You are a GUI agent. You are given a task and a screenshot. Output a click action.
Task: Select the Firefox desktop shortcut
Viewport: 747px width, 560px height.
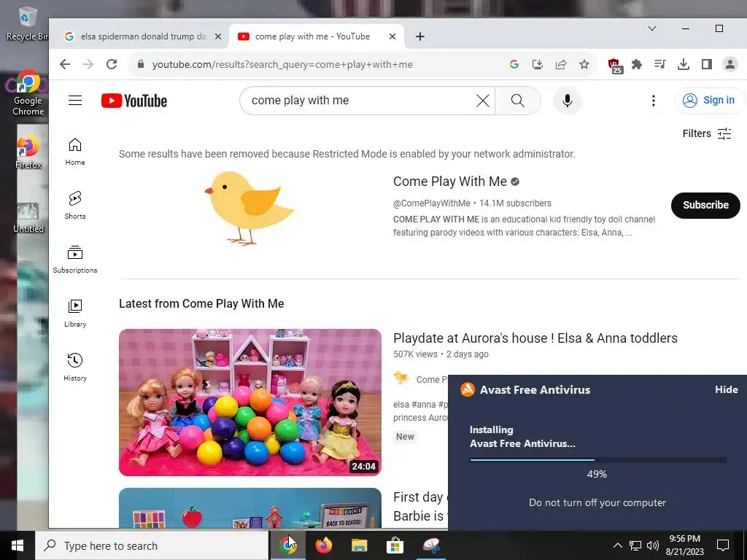[x=28, y=152]
